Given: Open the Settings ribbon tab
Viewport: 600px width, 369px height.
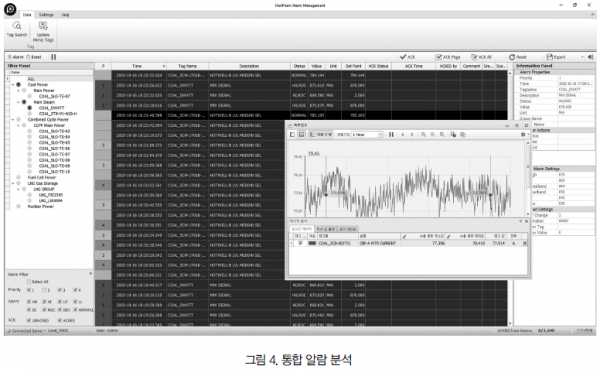Looking at the screenshot, I should tap(46, 15).
